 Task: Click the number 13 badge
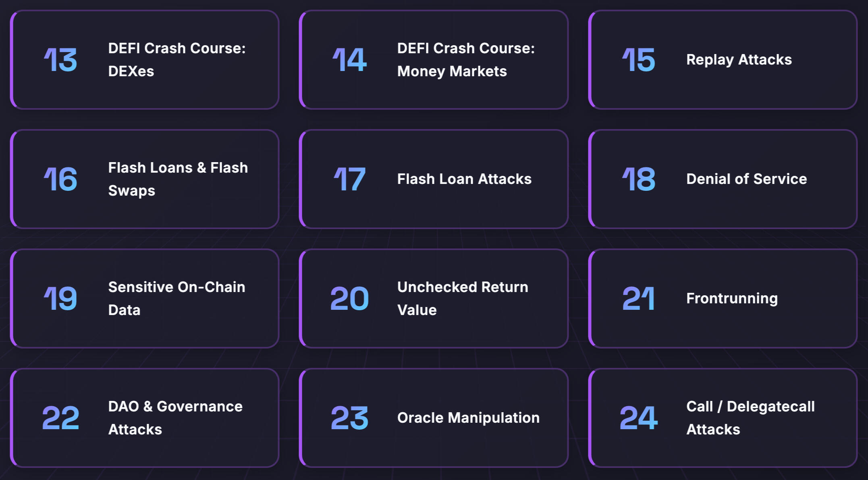[x=60, y=60]
